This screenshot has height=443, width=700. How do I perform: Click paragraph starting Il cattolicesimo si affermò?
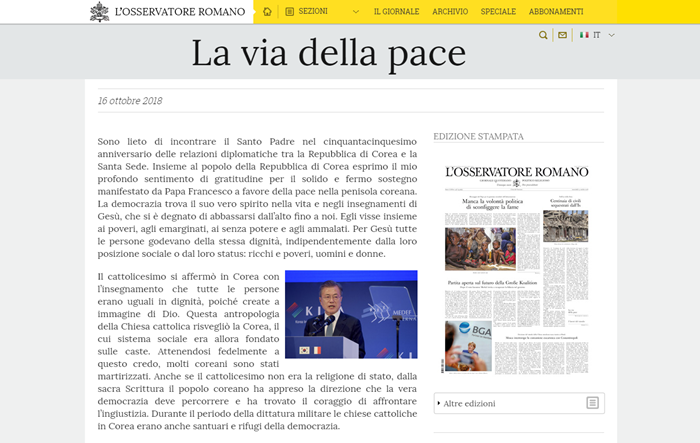[x=257, y=351]
